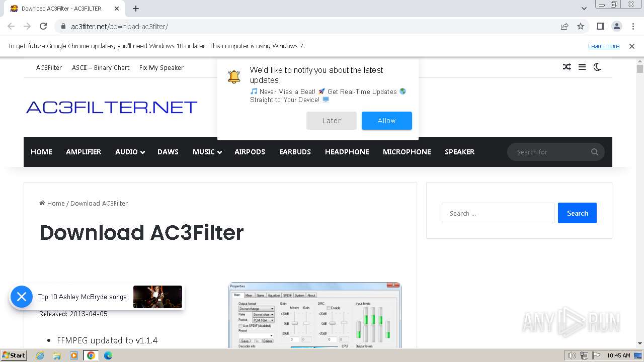Open Windows Media Player from taskbar
The image size is (644, 362).
click(74, 355)
